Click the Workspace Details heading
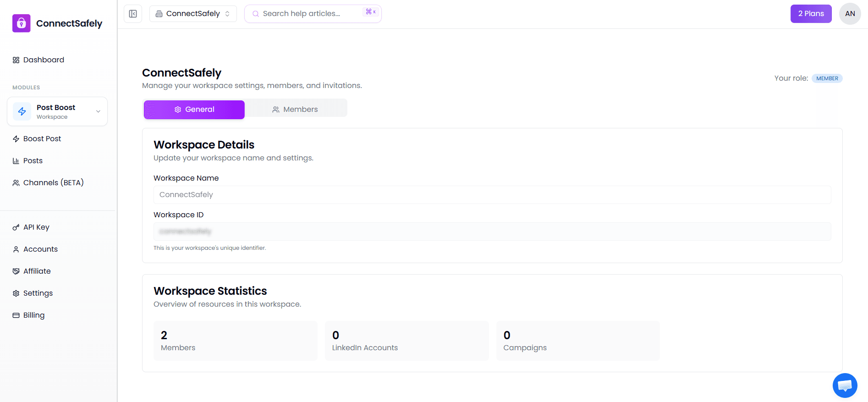Viewport: 868px width, 402px height. tap(204, 145)
